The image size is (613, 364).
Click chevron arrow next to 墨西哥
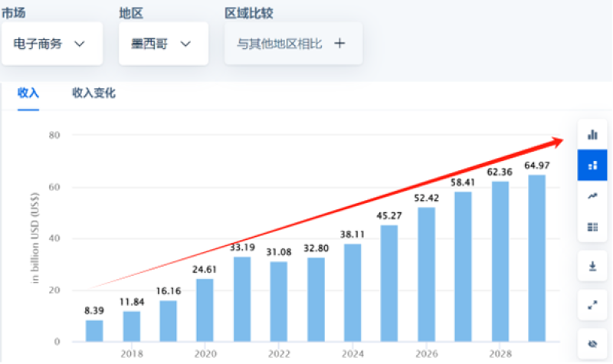tap(185, 44)
